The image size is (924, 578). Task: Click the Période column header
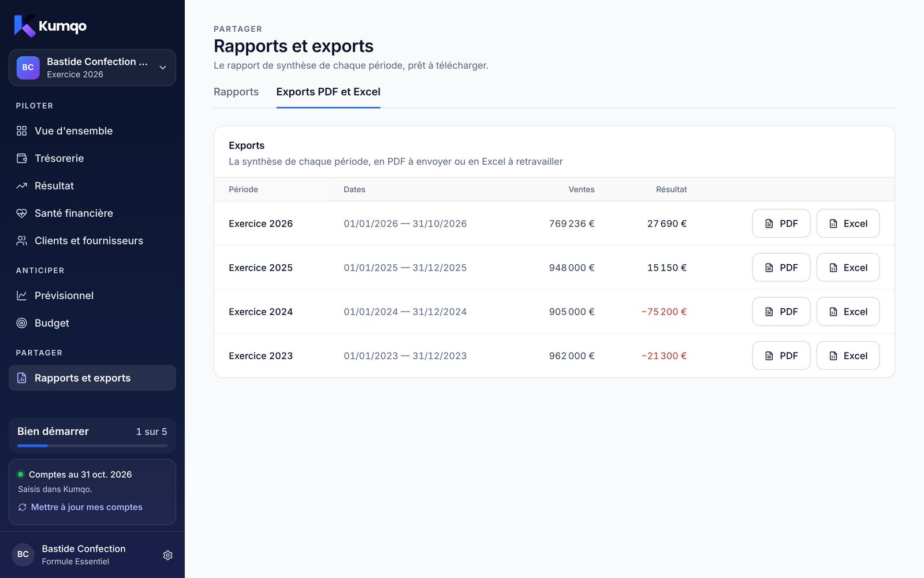click(x=243, y=190)
